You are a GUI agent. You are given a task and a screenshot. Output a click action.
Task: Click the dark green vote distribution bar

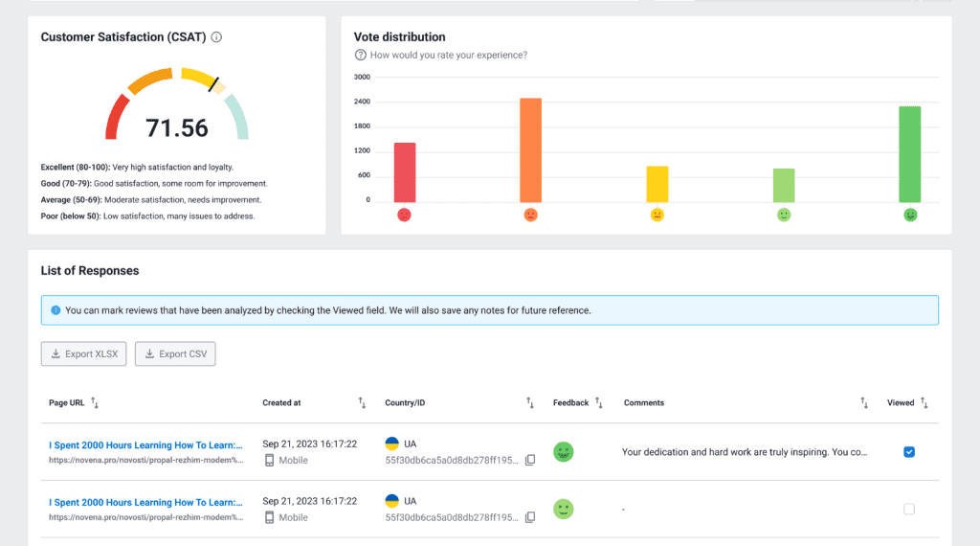[910, 154]
